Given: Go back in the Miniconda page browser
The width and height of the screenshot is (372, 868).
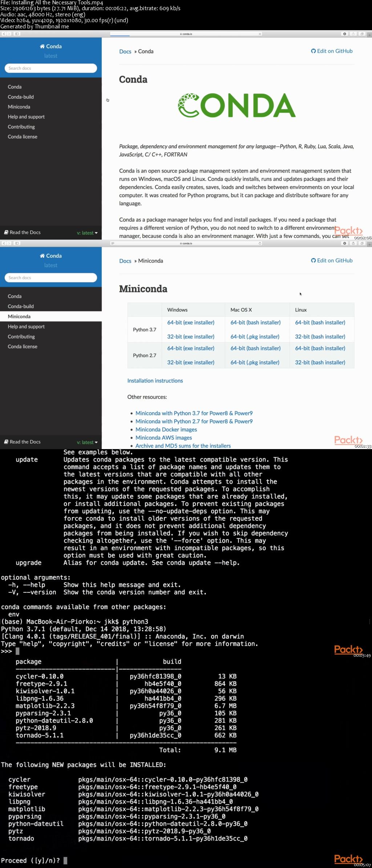Looking at the screenshot, I should (x=4, y=243).
